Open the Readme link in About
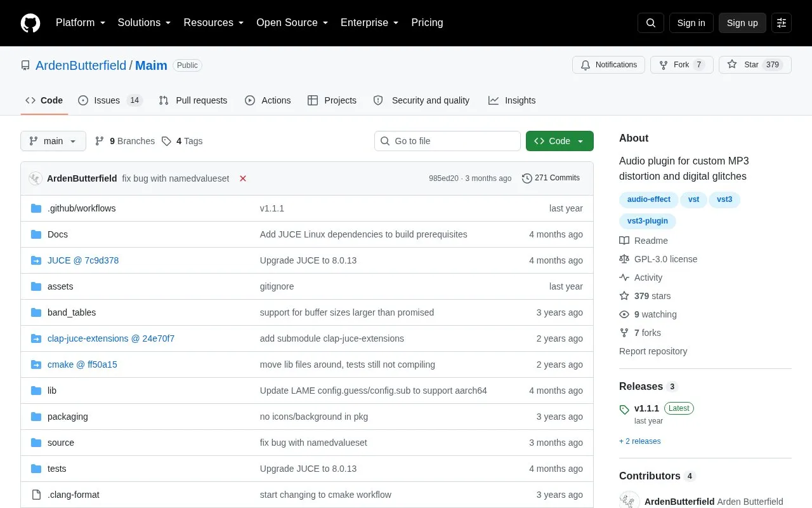Image resolution: width=812 pixels, height=508 pixels. point(644,241)
